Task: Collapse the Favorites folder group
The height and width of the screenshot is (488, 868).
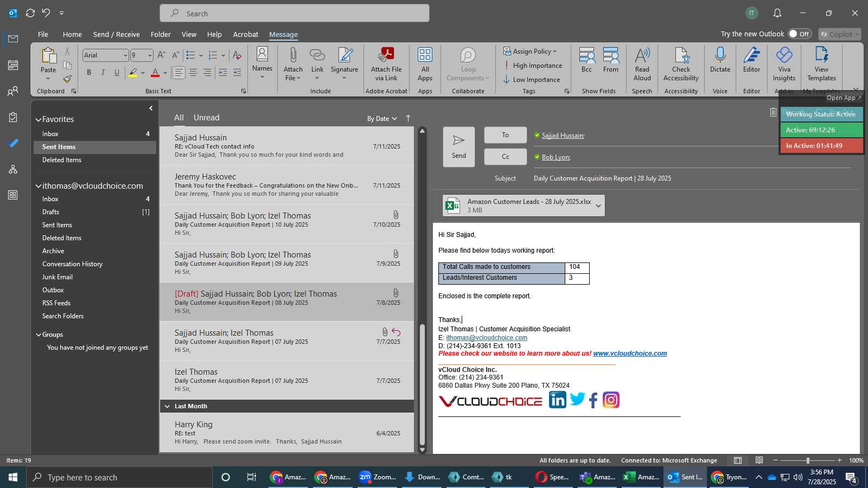Action: (39, 119)
